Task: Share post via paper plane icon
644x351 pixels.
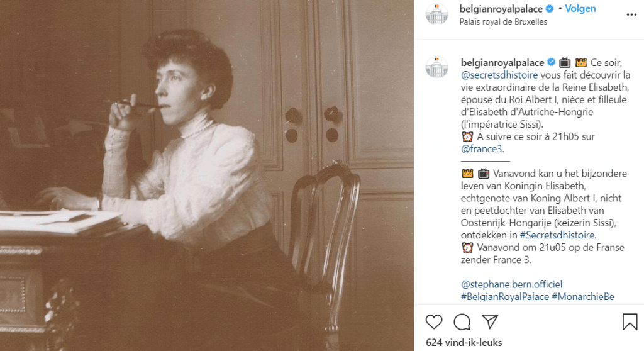Action: click(490, 322)
